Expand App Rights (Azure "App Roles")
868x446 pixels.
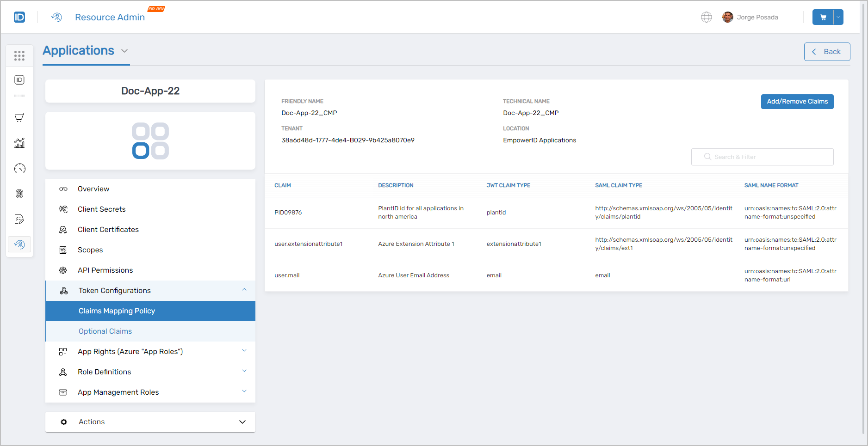244,351
